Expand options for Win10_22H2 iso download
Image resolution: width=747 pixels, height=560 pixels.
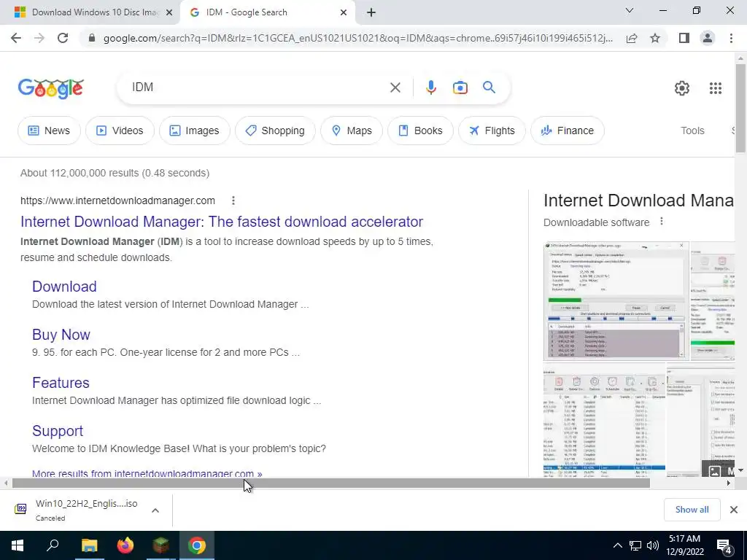pyautogui.click(x=155, y=510)
